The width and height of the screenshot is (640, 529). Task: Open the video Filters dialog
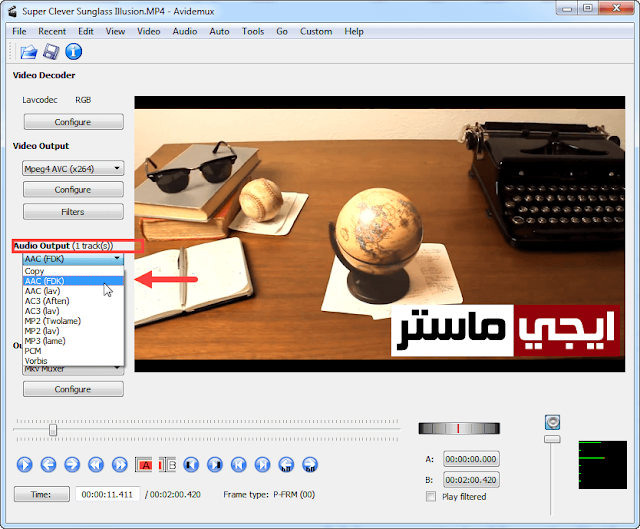point(73,212)
